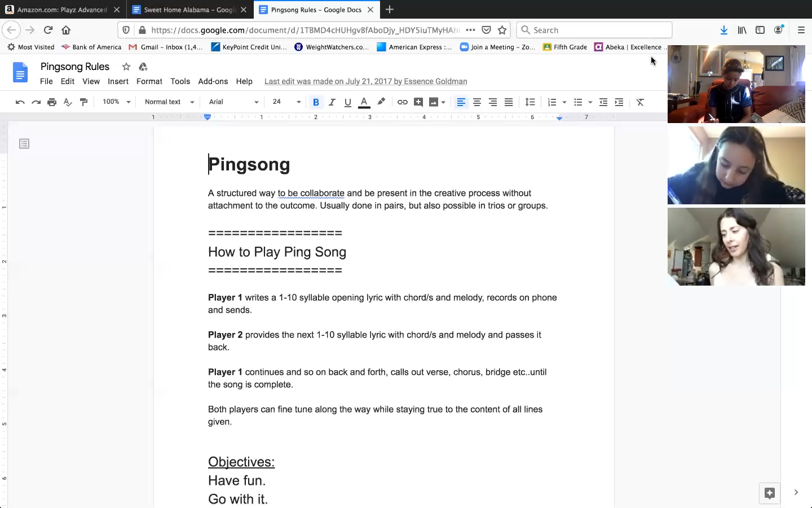The height and width of the screenshot is (508, 812).
Task: Toggle bold formatting
Action: click(x=316, y=102)
